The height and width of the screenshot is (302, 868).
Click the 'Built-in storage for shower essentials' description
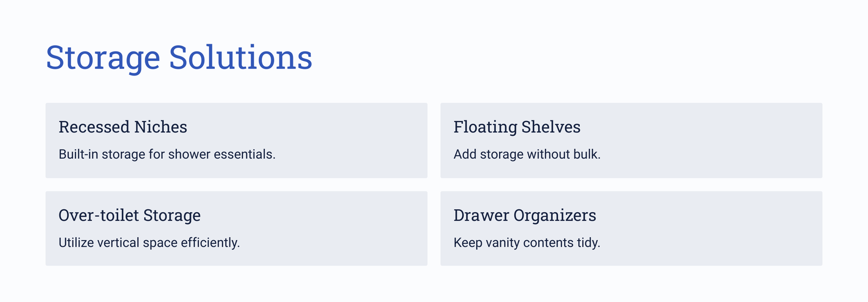click(167, 154)
